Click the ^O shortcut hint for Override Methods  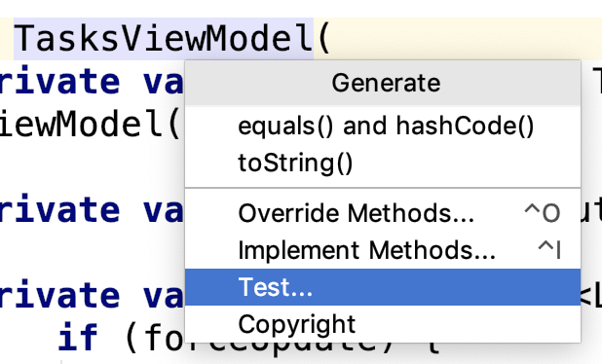[543, 213]
